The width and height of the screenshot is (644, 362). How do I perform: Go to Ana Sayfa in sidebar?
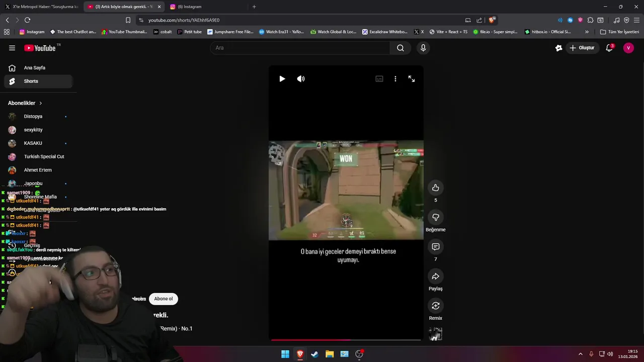pyautogui.click(x=38, y=68)
